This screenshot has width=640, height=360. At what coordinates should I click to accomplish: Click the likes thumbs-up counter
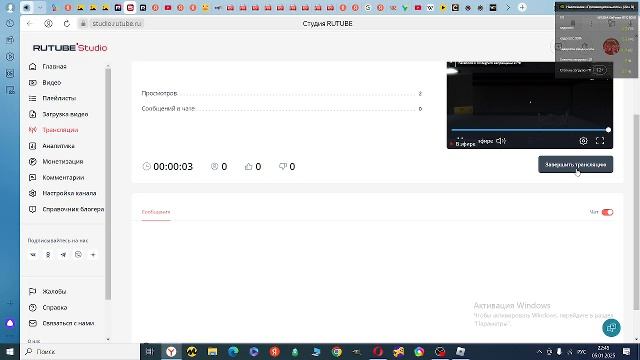[x=253, y=167]
